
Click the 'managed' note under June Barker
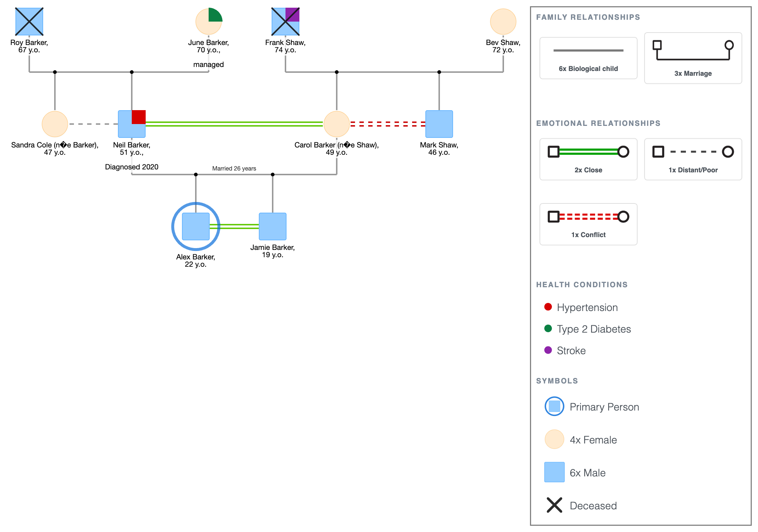[x=209, y=64]
